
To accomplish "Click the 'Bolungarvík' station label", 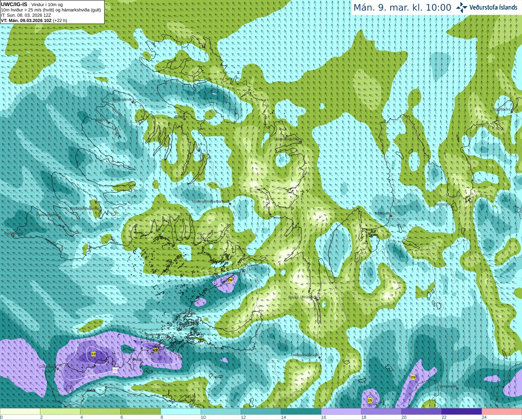I will click(x=122, y=99).
